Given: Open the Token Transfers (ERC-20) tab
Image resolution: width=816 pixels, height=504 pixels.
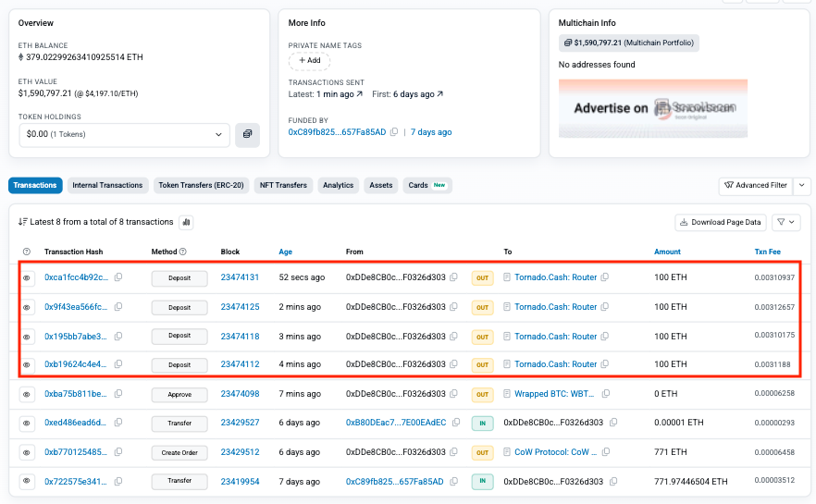Looking at the screenshot, I should [201, 185].
